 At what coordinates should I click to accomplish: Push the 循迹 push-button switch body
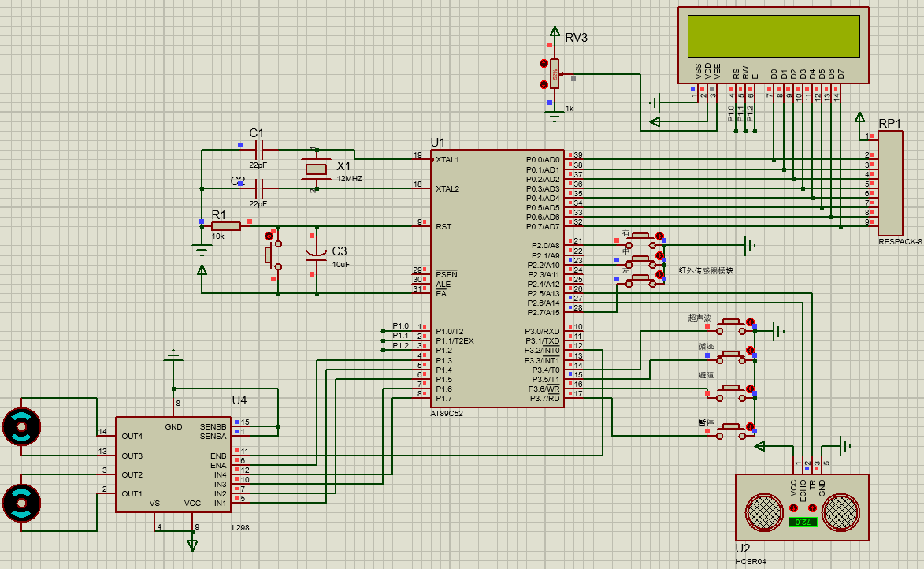(733, 355)
